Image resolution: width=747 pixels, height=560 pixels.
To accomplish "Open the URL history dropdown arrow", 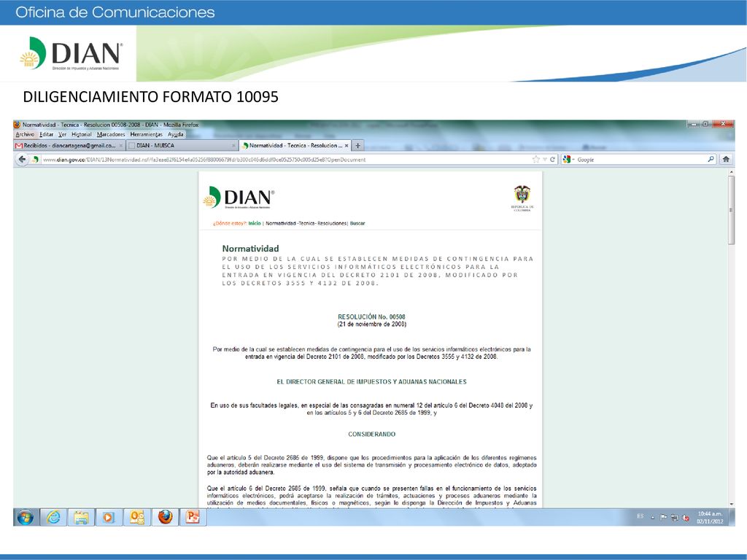I will tap(544, 160).
